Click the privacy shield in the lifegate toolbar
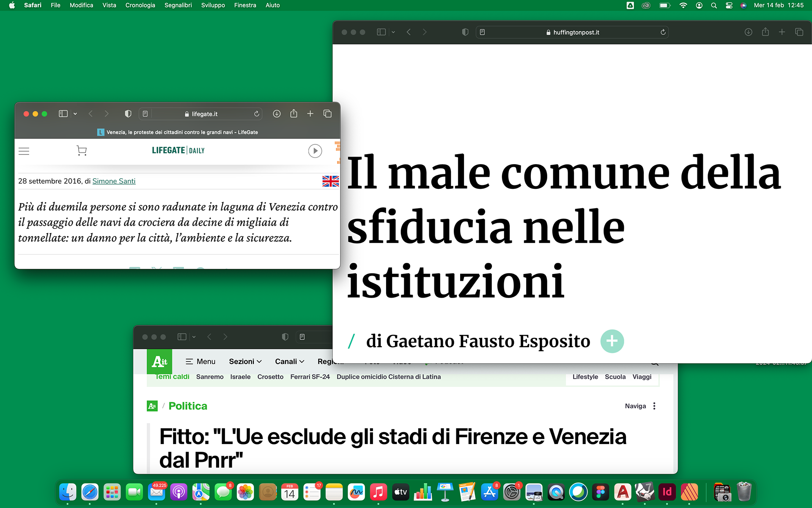The image size is (812, 508). (128, 113)
